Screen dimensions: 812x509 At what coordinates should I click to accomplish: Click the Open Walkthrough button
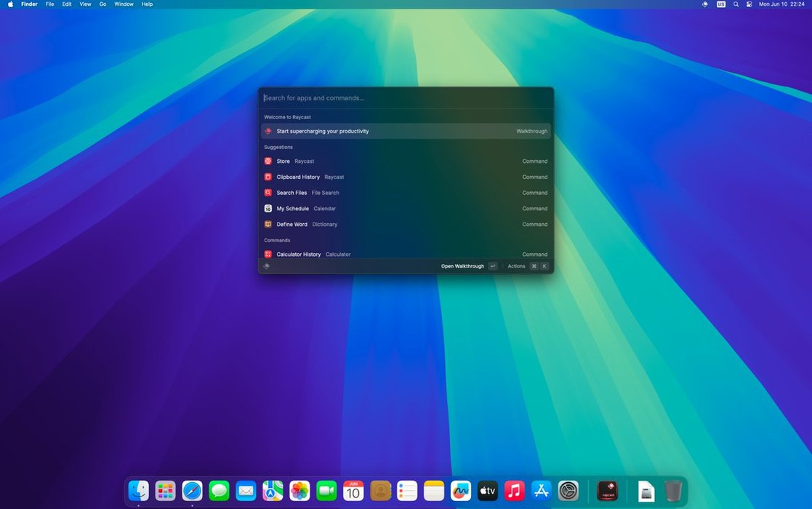pos(462,266)
